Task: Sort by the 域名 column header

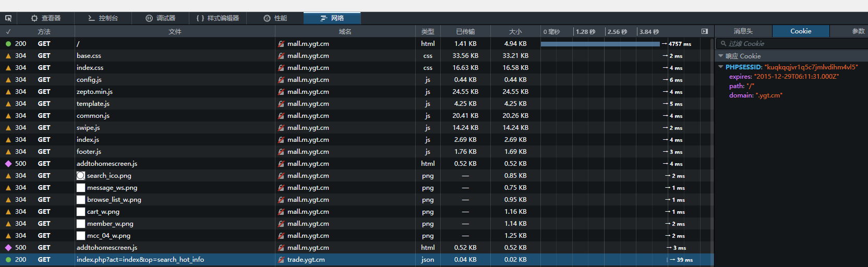Action: coord(345,32)
